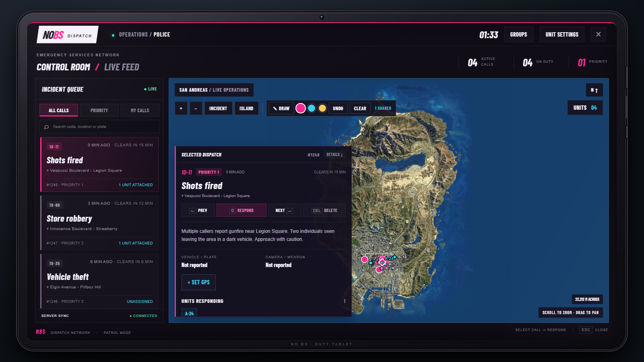Clear all map drawings
The width and height of the screenshot is (644, 362).
click(360, 108)
